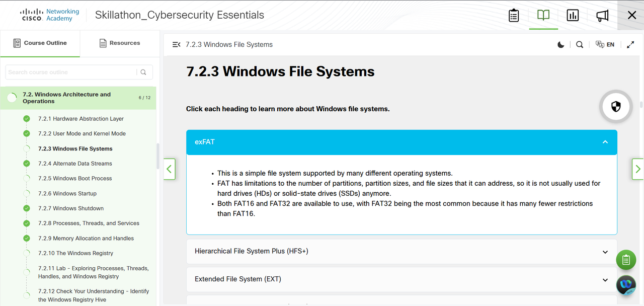Collapse the outline with the menu toggle icon
Viewport: 644px width, 306px height.
pos(176,44)
